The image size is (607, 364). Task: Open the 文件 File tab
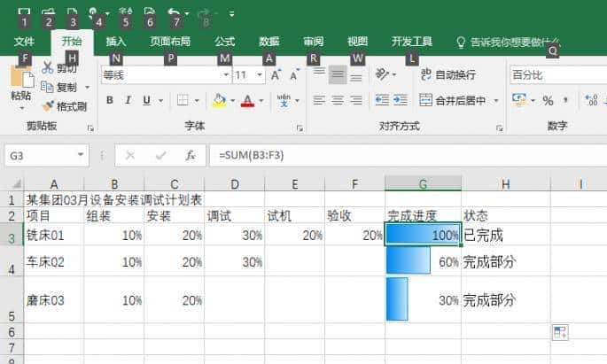[24, 42]
